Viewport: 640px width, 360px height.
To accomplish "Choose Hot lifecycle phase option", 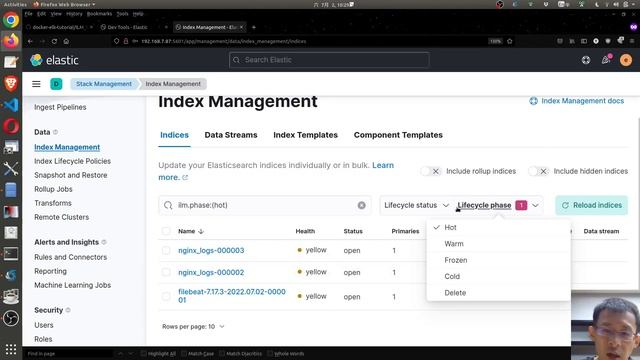I will point(498,227).
